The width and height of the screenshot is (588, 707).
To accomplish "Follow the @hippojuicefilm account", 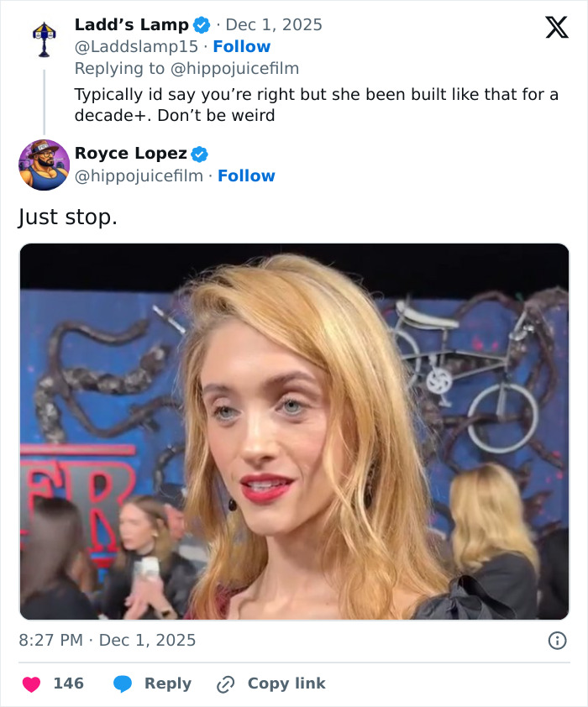I will [247, 175].
